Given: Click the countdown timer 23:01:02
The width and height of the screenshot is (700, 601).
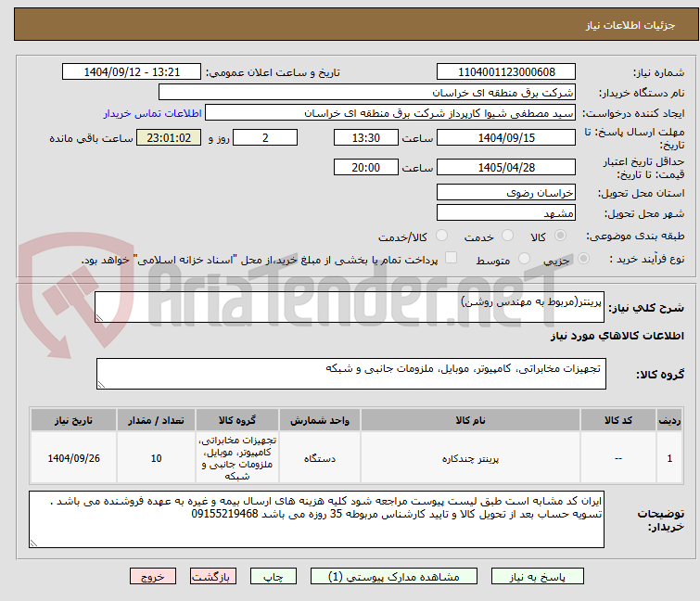Looking at the screenshot, I should (169, 137).
